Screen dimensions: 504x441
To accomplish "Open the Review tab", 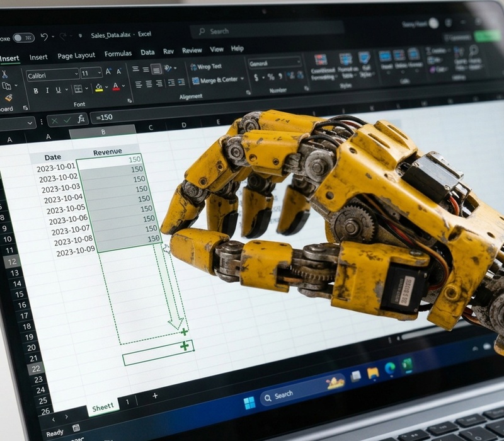I will pyautogui.click(x=192, y=50).
